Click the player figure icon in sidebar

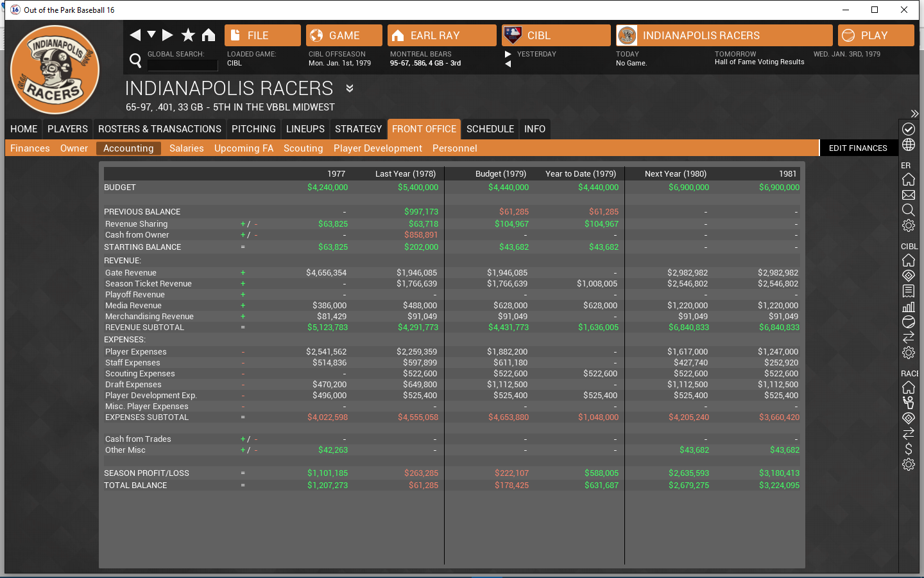(x=909, y=403)
